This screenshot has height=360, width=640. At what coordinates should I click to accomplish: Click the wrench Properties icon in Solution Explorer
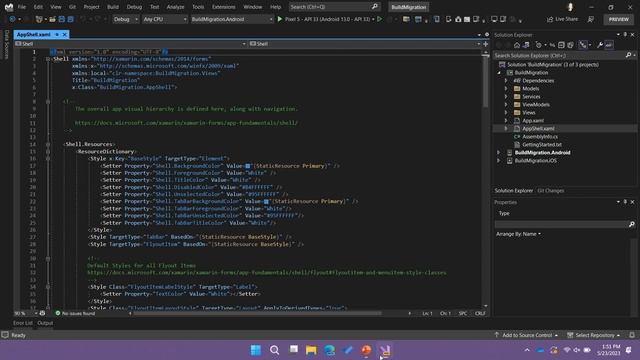tap(600, 45)
